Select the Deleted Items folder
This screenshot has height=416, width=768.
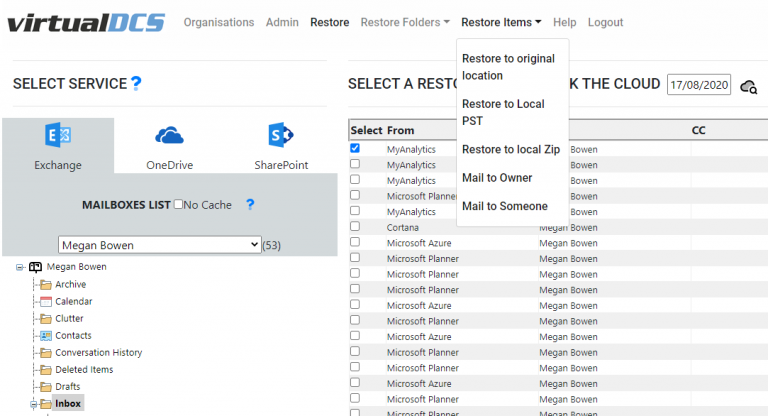click(84, 370)
